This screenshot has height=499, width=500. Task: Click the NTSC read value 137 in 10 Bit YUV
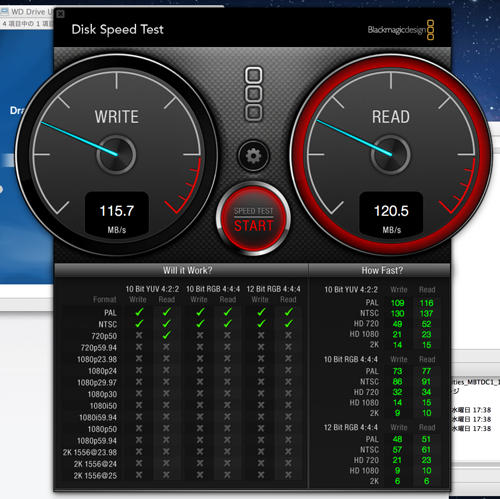click(426, 313)
